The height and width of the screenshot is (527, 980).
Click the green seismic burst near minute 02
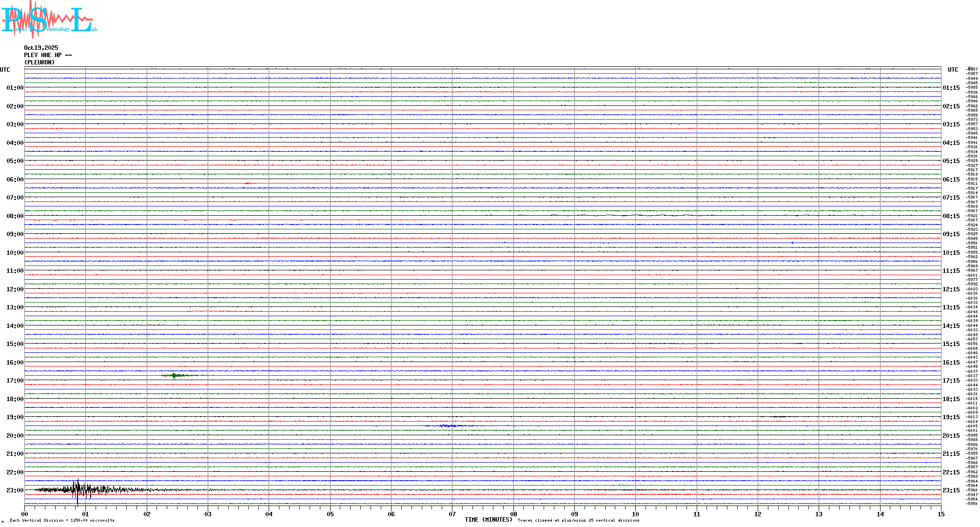[174, 375]
